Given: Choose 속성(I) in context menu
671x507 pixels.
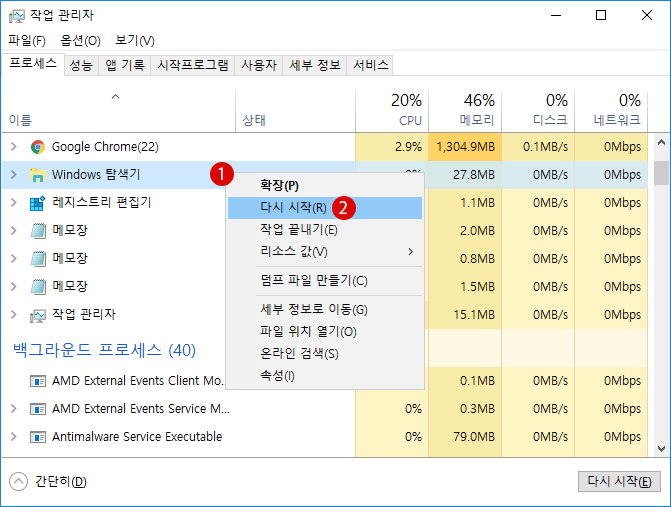Looking at the screenshot, I should [x=325, y=376].
